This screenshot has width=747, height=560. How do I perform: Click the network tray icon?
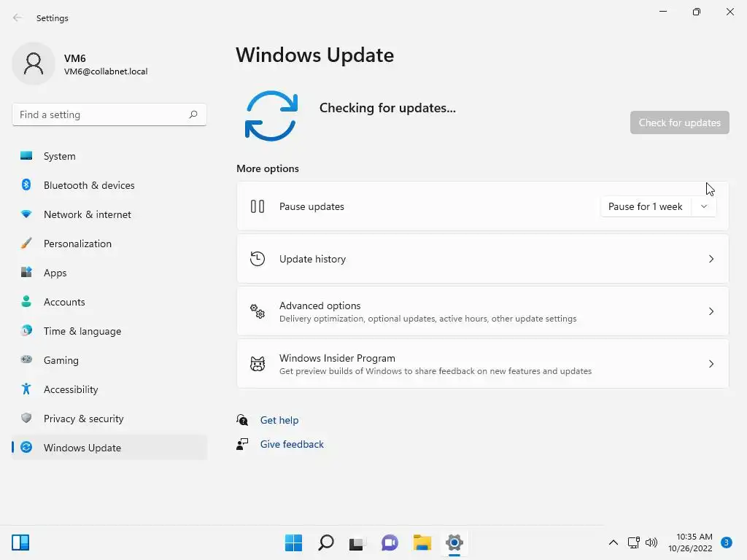(x=634, y=542)
